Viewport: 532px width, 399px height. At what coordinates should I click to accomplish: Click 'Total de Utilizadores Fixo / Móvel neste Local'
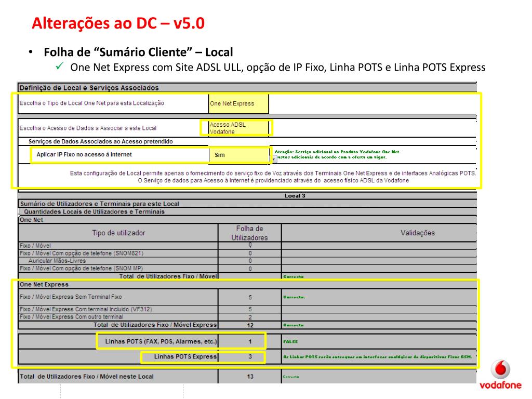pyautogui.click(x=87, y=377)
